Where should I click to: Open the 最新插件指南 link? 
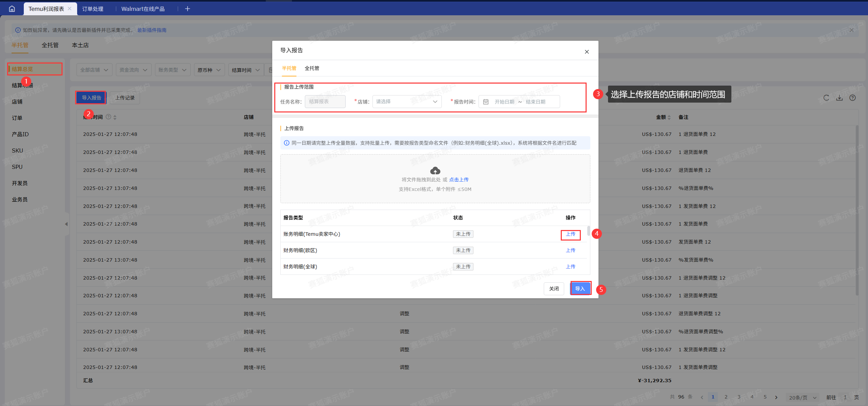click(x=152, y=30)
